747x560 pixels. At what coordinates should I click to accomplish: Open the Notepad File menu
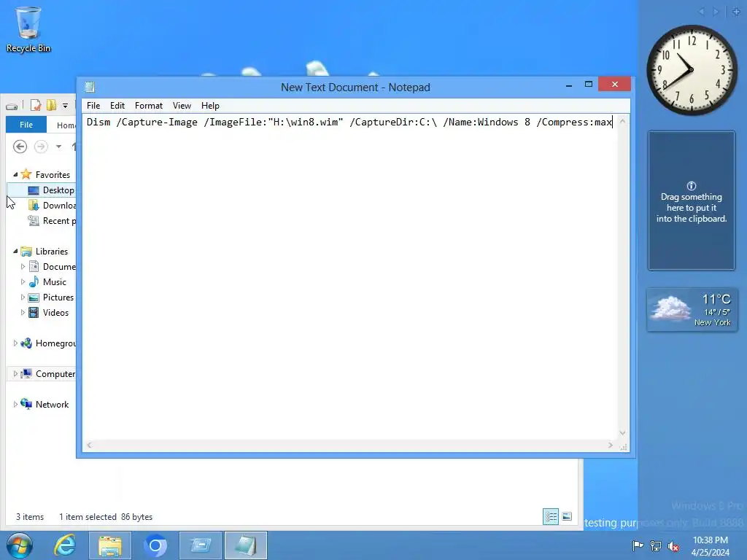pos(93,106)
